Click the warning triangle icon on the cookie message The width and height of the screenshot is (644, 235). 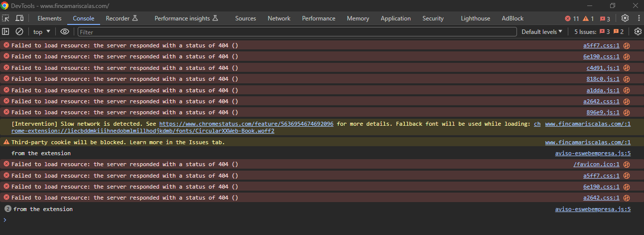point(6,142)
